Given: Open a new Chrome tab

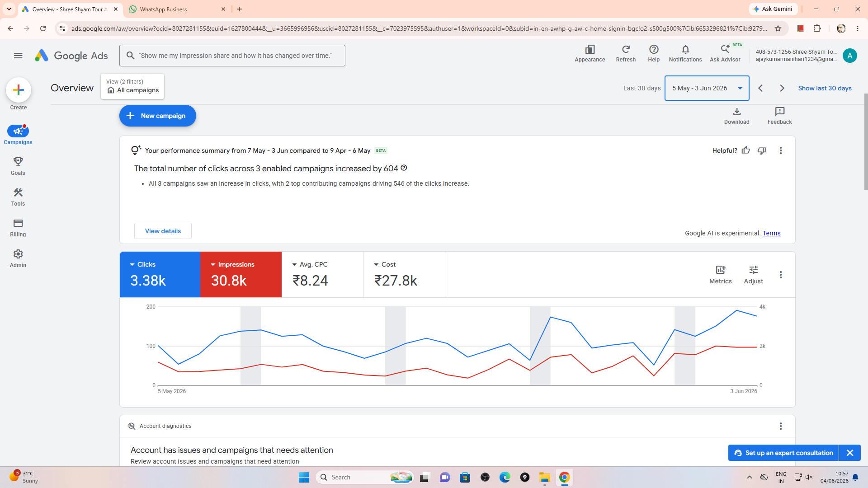Looking at the screenshot, I should pyautogui.click(x=240, y=9).
